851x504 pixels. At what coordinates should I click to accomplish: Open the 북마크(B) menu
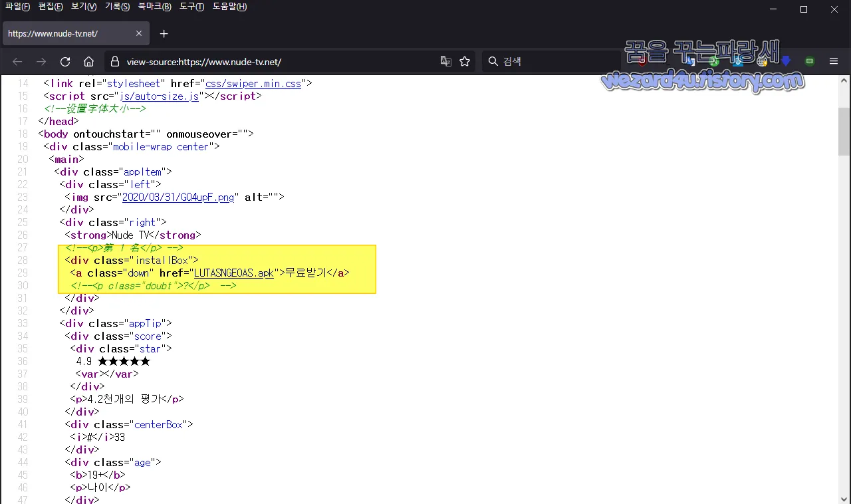[x=155, y=7]
